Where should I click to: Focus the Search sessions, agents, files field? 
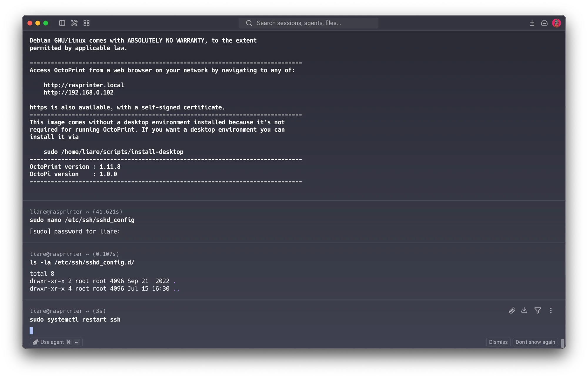coord(308,23)
